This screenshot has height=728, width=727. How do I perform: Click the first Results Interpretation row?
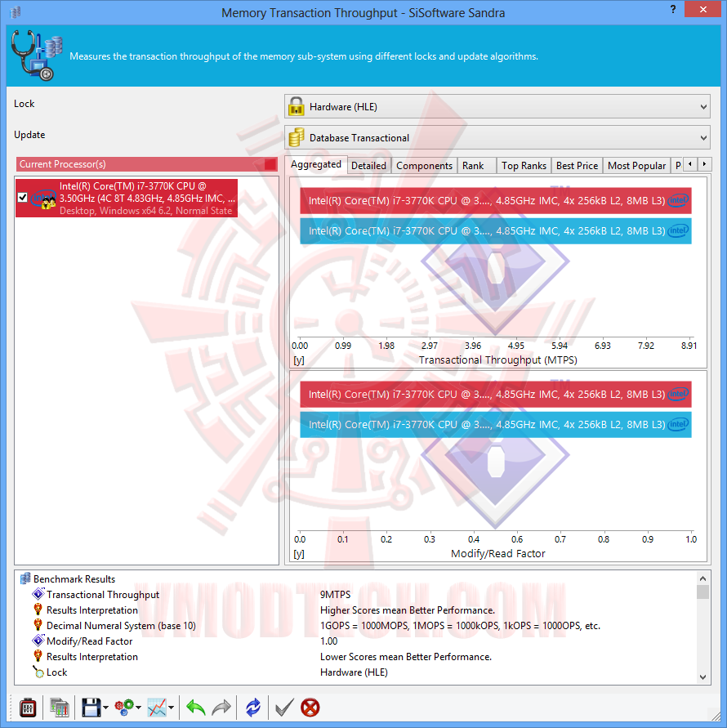(355, 610)
